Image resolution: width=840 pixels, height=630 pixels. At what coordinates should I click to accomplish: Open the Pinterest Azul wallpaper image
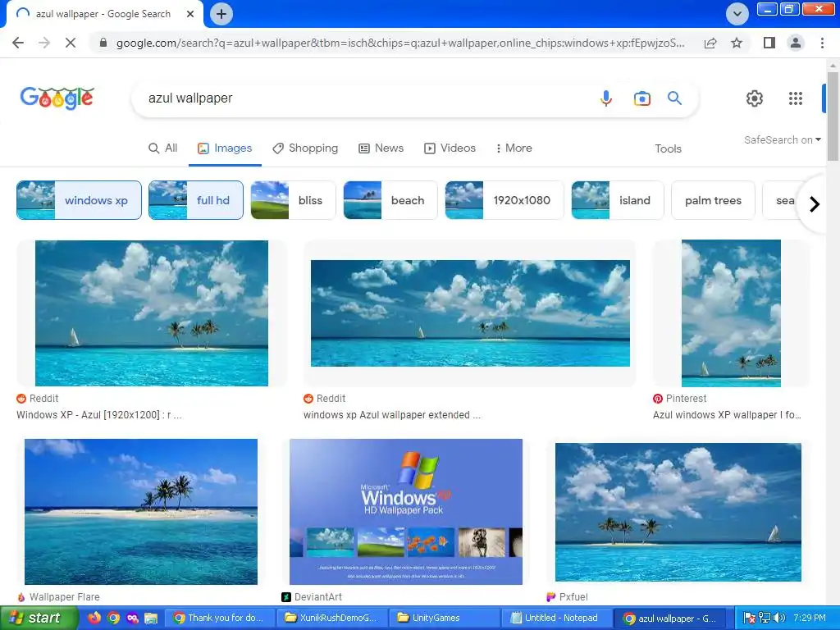[x=731, y=313]
